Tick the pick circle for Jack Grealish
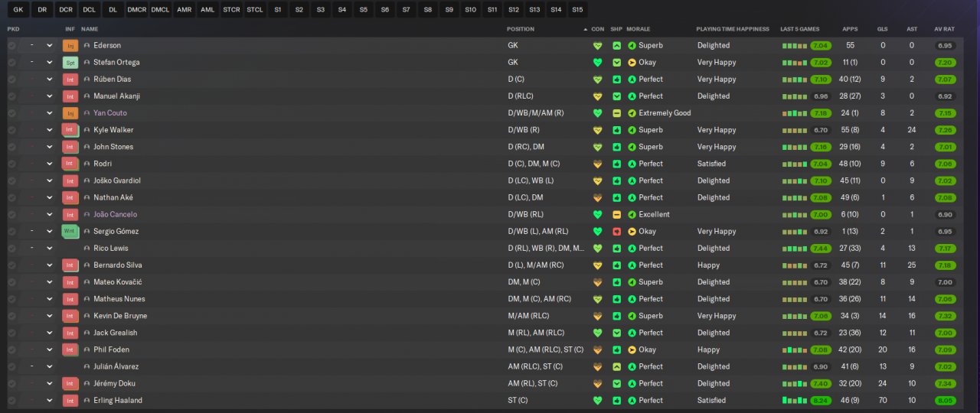This screenshot has width=980, height=413. click(11, 333)
